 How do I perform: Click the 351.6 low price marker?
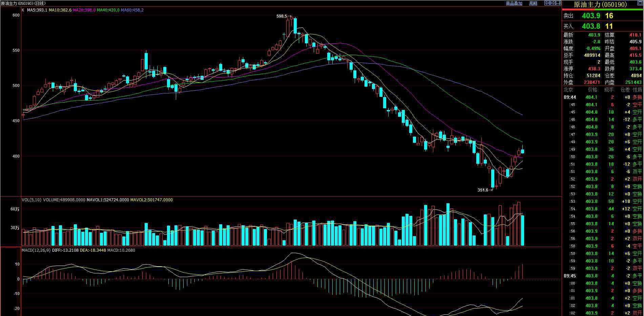483,190
